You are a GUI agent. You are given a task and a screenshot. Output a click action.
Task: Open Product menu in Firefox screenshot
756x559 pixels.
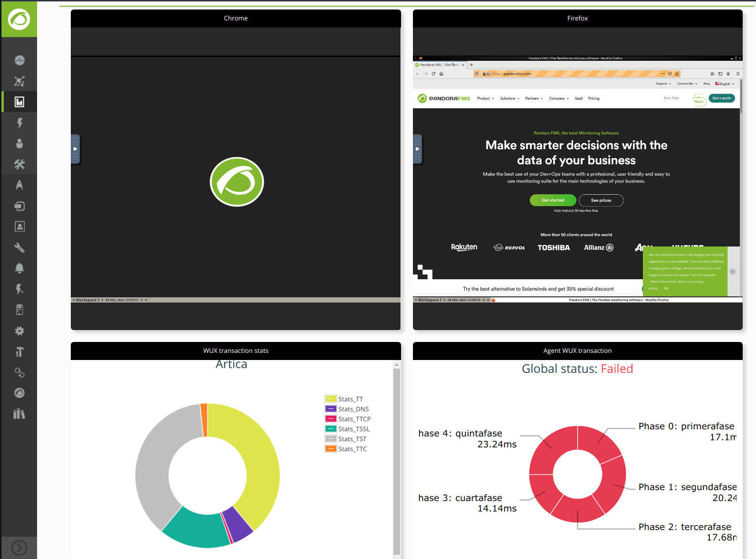486,99
